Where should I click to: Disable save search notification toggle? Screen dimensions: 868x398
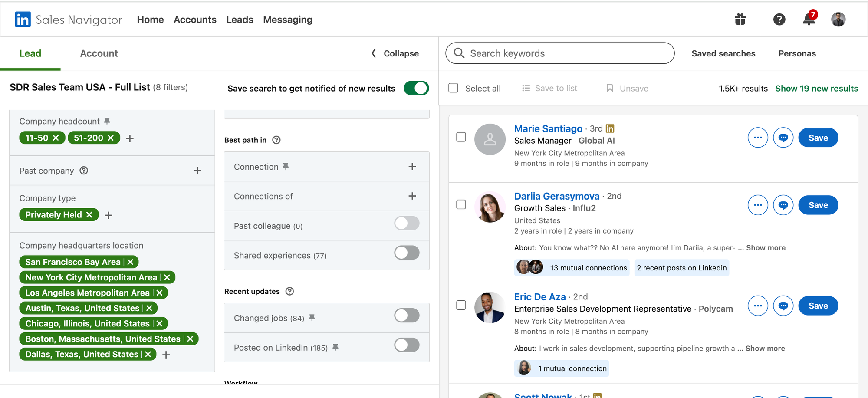[x=416, y=88]
